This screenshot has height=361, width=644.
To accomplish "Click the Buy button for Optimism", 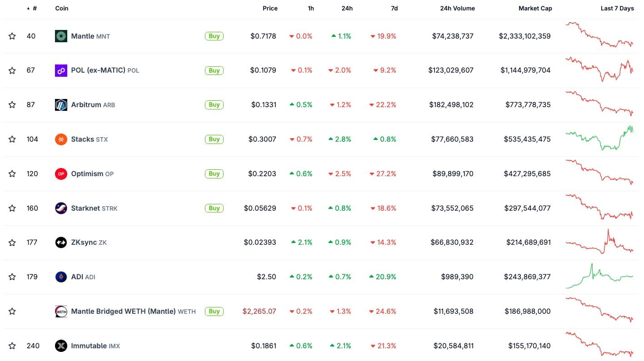I will point(214,173).
